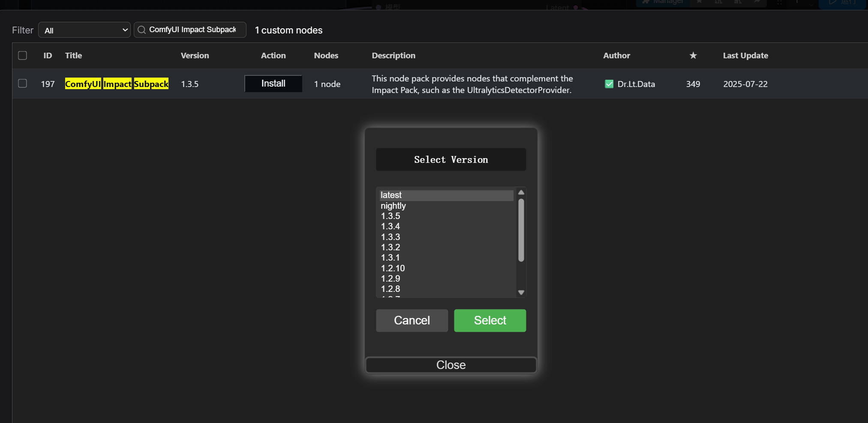868x423 pixels.
Task: Click the ID cell 197
Action: tap(48, 84)
